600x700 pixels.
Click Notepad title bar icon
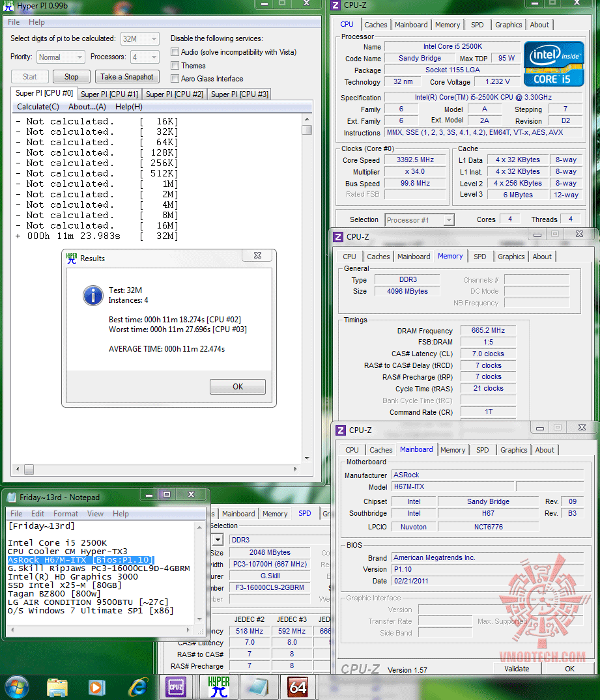[x=12, y=497]
